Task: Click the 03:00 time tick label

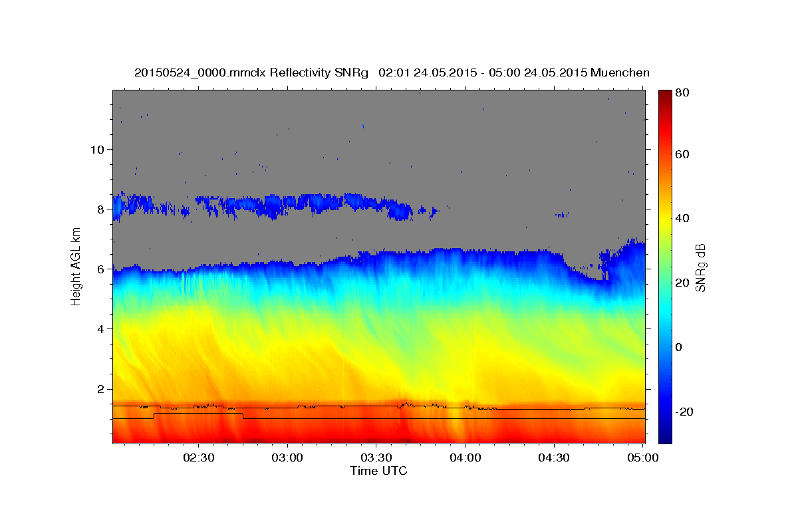Action: 287,458
